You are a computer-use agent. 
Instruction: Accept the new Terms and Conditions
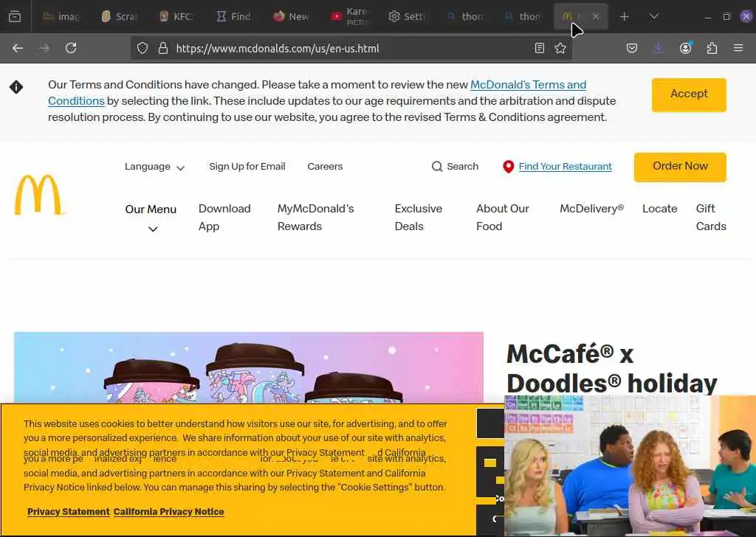pyautogui.click(x=689, y=94)
